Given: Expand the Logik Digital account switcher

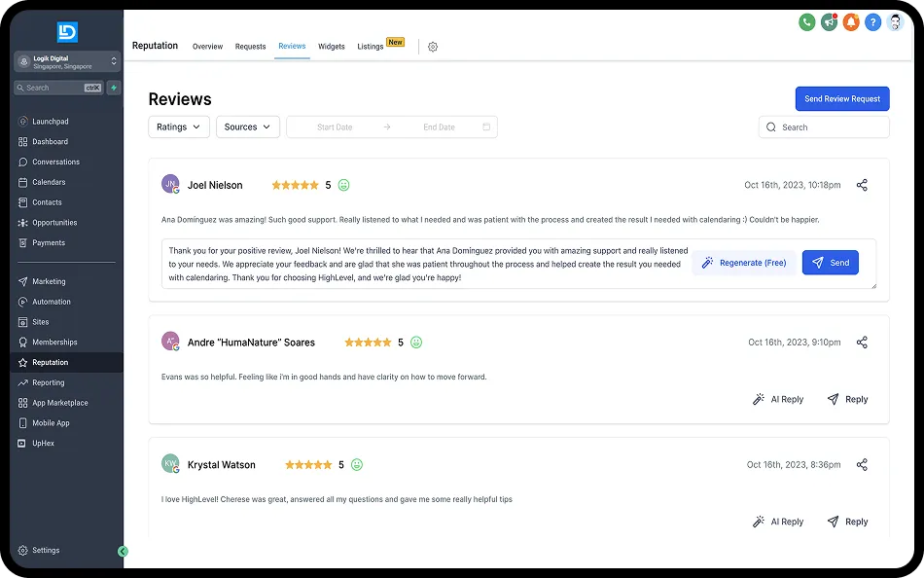Looking at the screenshot, I should click(67, 62).
